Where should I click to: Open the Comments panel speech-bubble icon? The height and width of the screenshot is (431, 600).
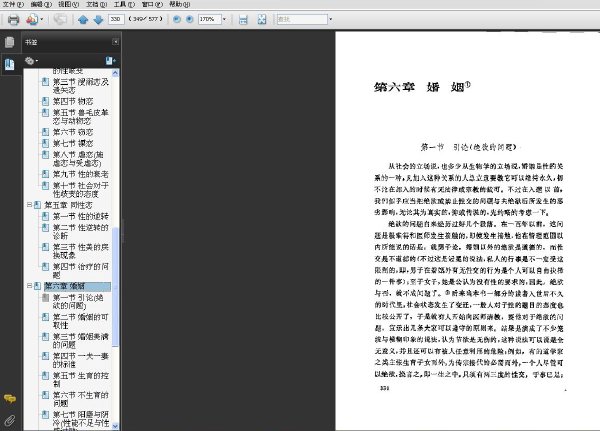[10, 399]
